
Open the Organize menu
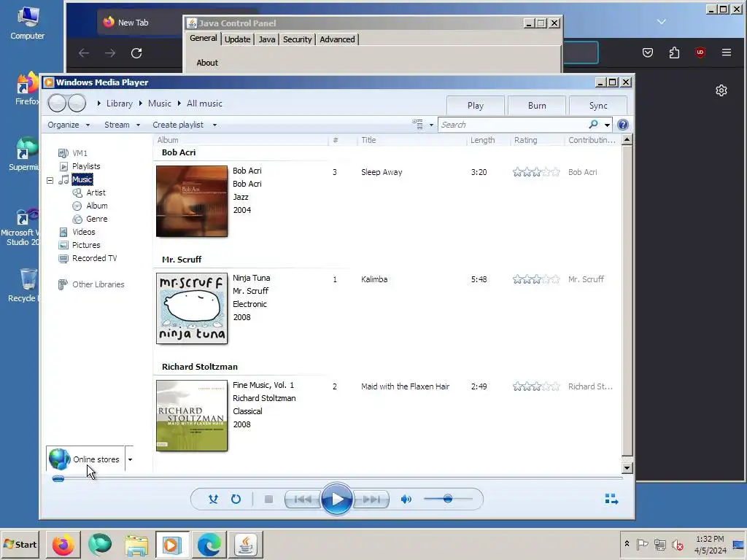tap(69, 125)
